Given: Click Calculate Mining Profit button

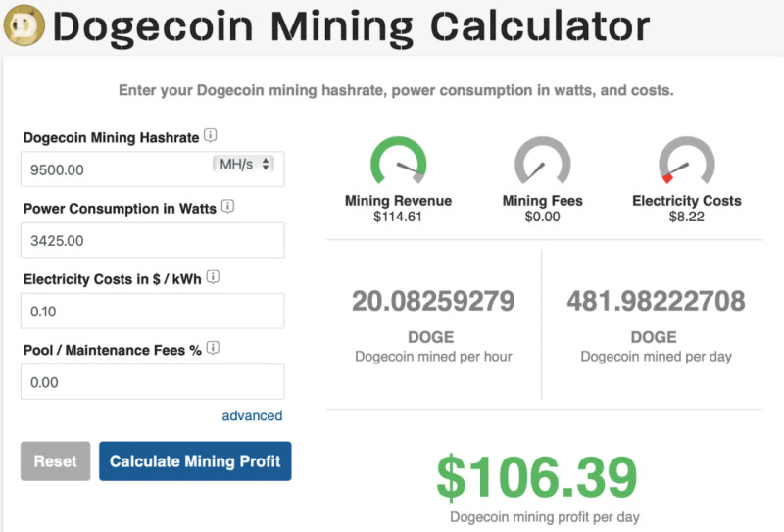Looking at the screenshot, I should pyautogui.click(x=195, y=461).
